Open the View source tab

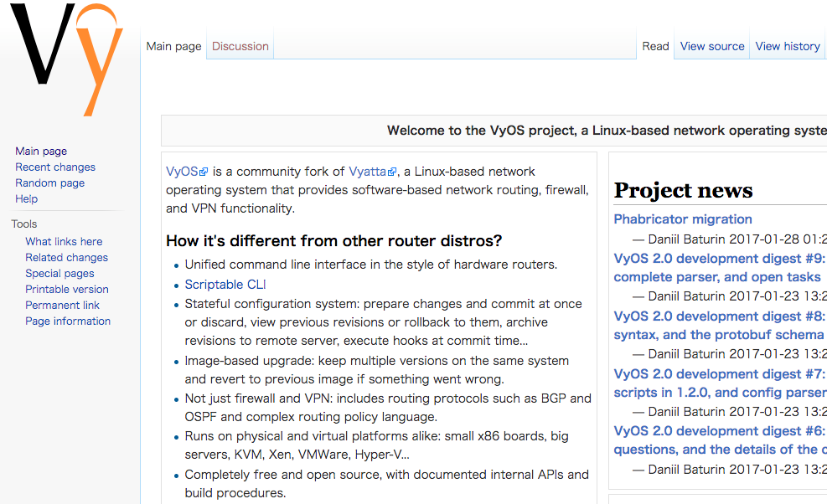[x=712, y=46]
